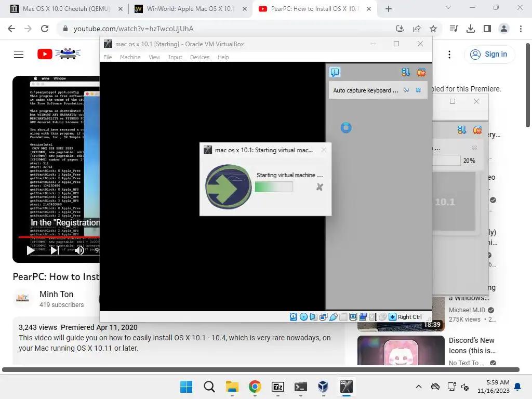Click the hard disk activity status icon
This screenshot has width=532, height=399.
click(x=293, y=316)
